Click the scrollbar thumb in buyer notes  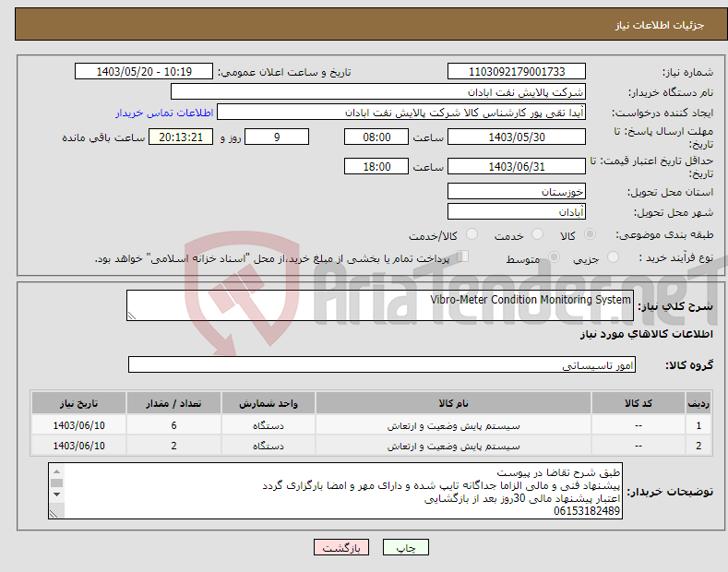[x=56, y=483]
